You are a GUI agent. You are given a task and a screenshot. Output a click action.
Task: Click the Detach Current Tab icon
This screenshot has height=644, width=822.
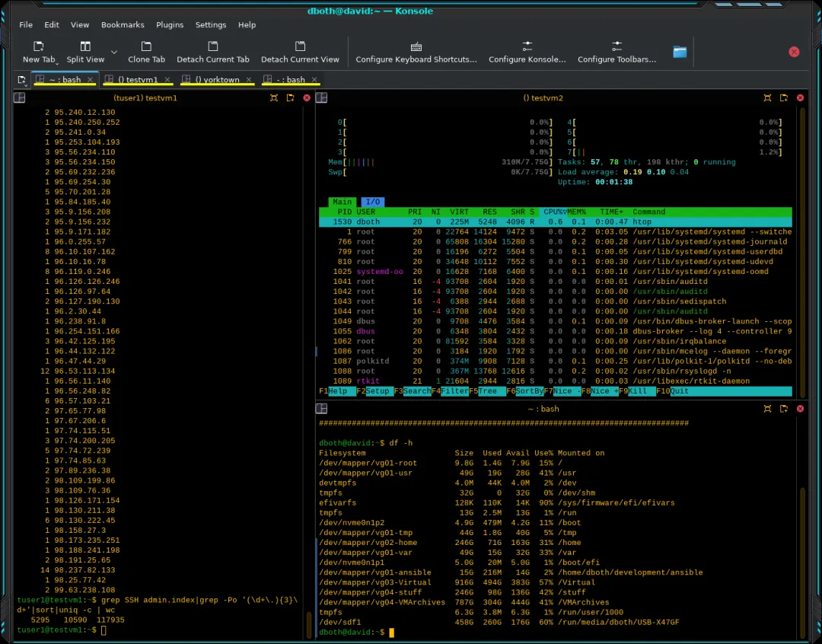pyautogui.click(x=213, y=46)
